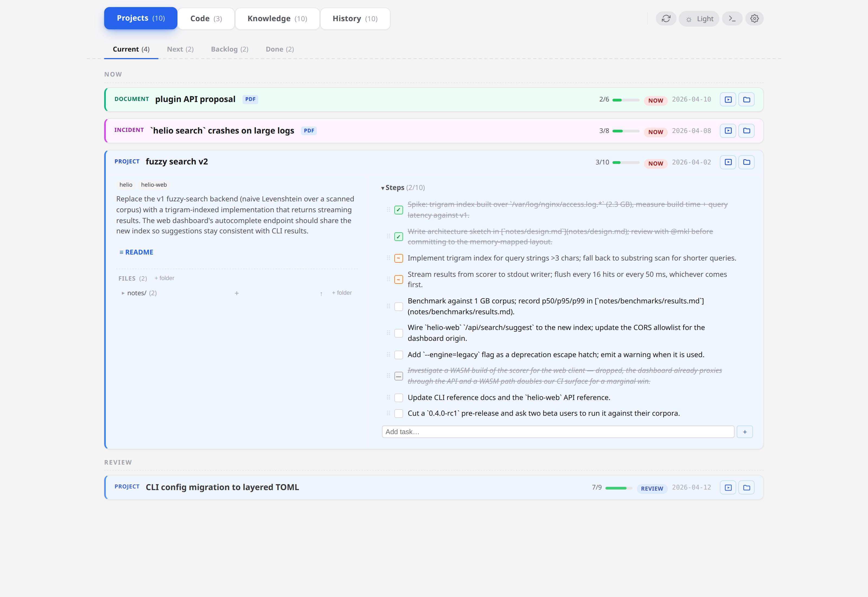Uncheck the Spike trigram index step
868x597 pixels.
[398, 210]
